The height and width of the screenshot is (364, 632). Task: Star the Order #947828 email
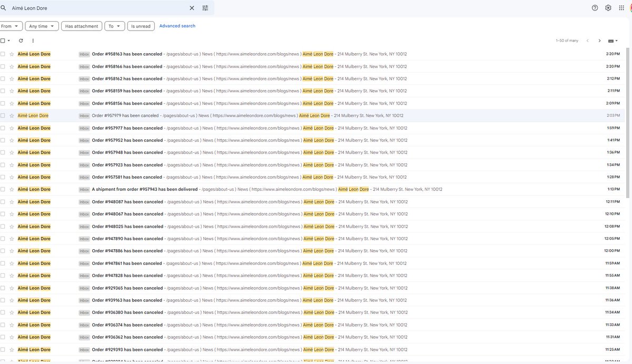tap(12, 276)
